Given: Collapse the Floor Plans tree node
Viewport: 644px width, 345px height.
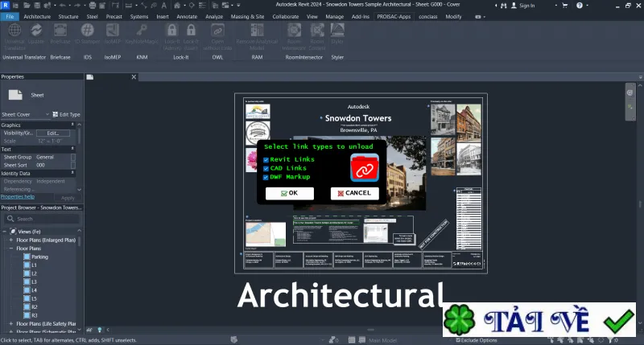Looking at the screenshot, I should 11,248.
